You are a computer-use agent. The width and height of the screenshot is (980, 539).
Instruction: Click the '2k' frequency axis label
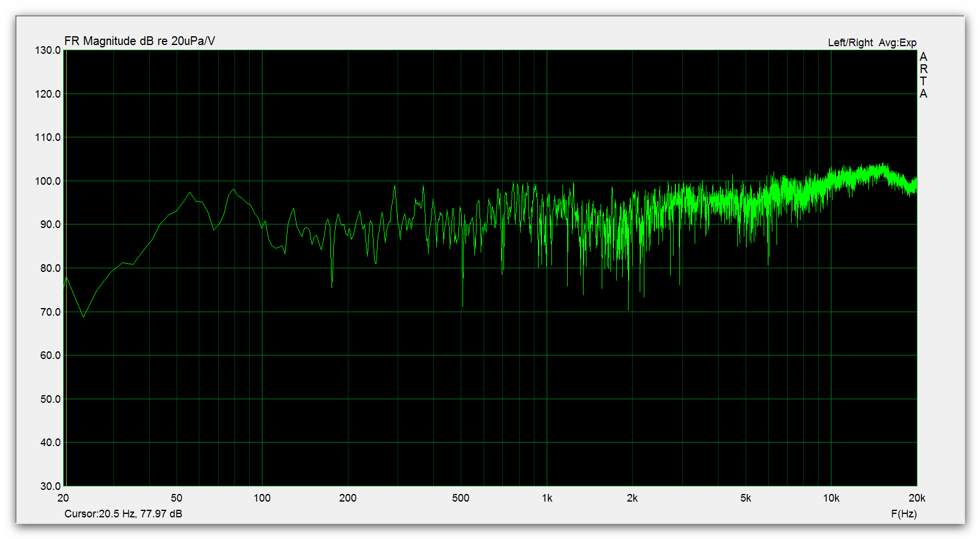(632, 498)
